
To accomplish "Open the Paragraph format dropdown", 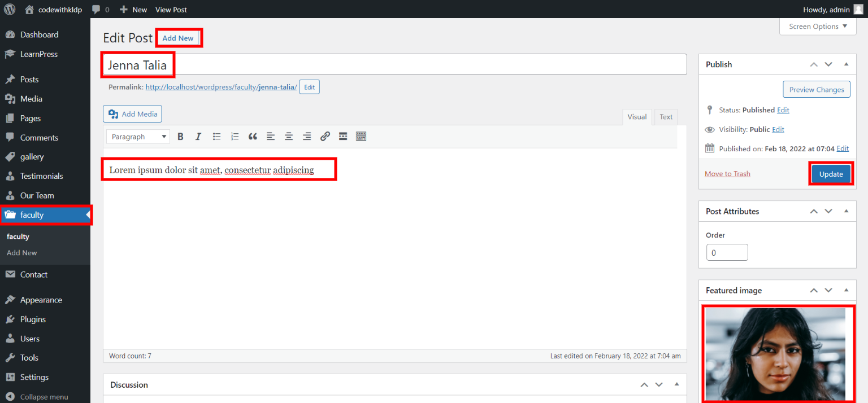I will [138, 137].
